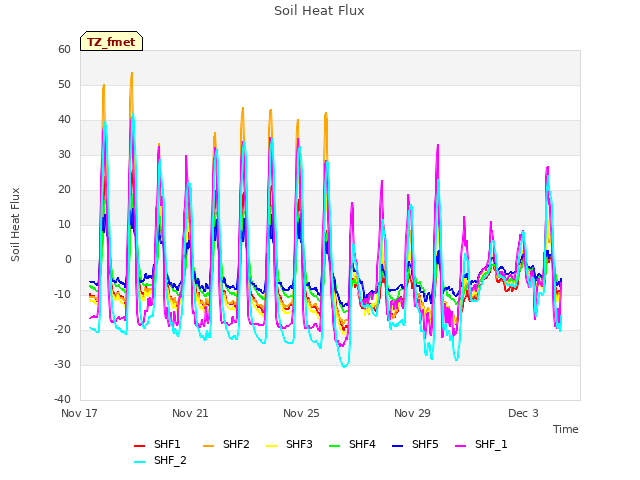Click the Nov 17 x-axis label
This screenshot has width=640, height=480.
pos(79,413)
